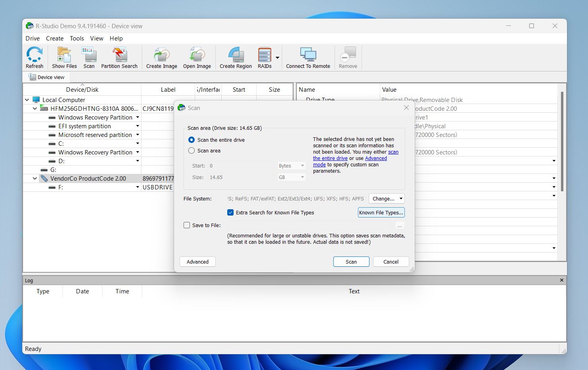Open the RAIDs tool

pyautogui.click(x=264, y=57)
